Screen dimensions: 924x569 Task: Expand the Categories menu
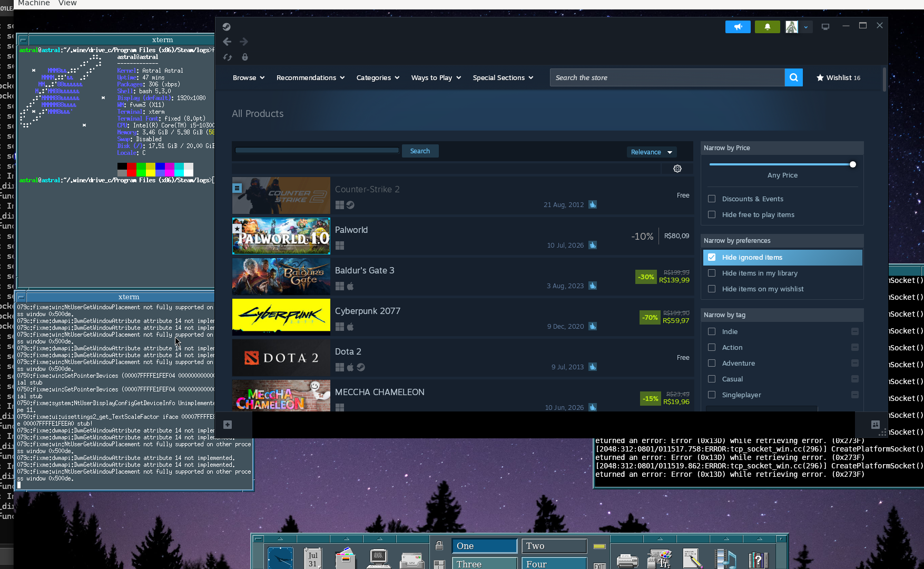click(x=378, y=77)
